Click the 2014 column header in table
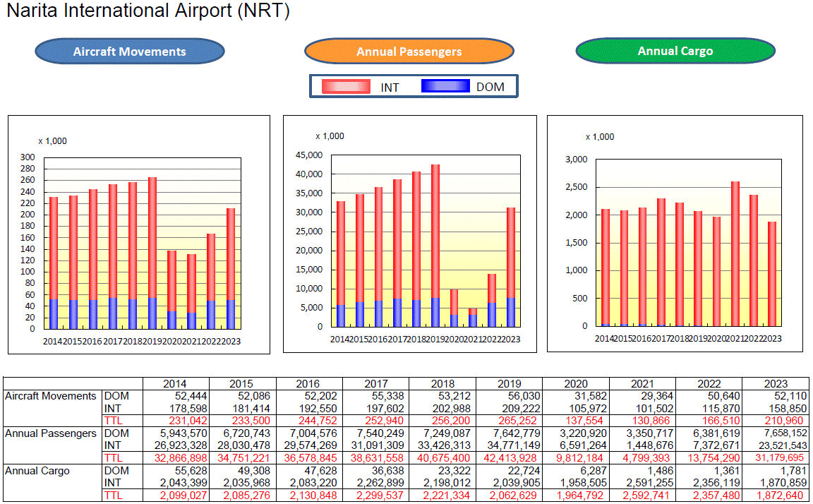The height and width of the screenshot is (504, 813). (x=175, y=384)
